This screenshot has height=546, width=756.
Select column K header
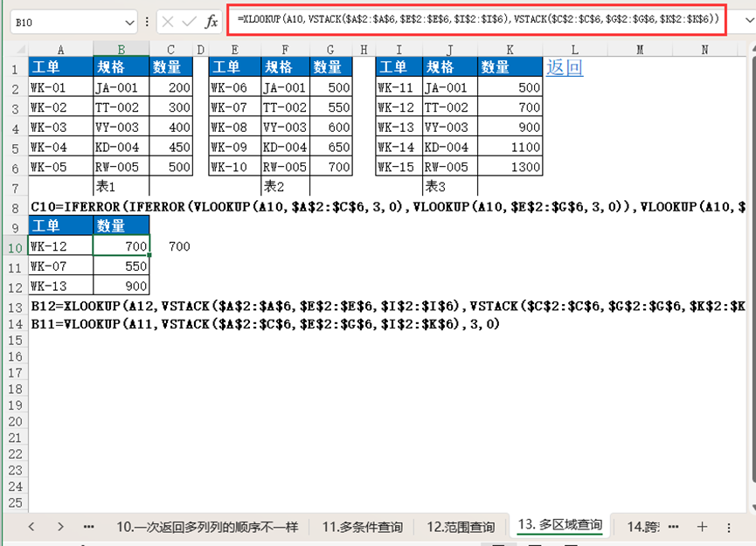point(510,49)
